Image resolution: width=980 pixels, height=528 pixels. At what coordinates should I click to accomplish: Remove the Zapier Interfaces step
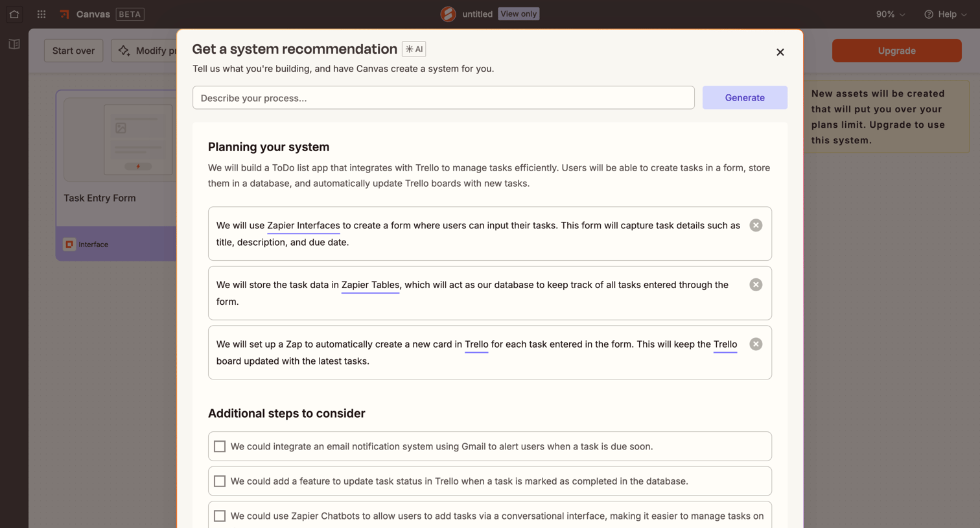click(x=756, y=225)
